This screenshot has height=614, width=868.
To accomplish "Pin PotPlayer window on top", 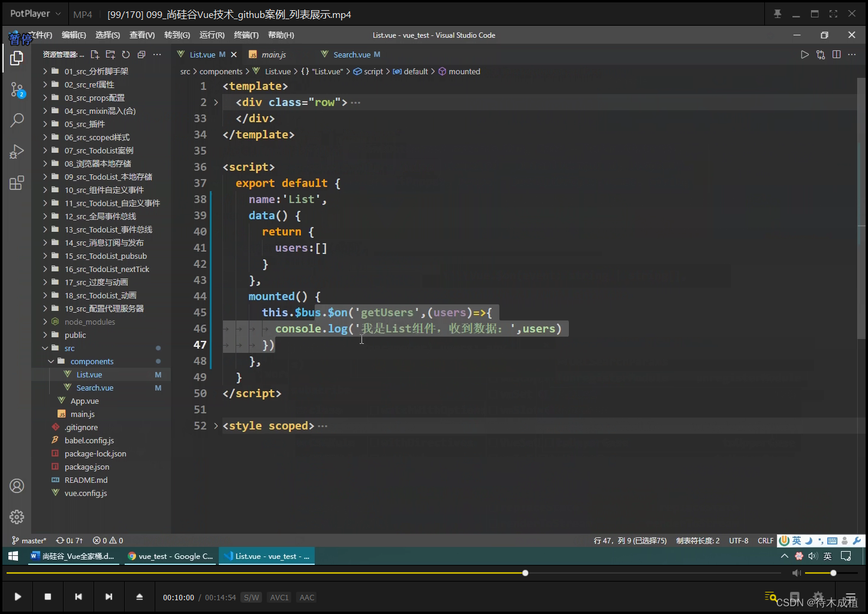I will click(777, 14).
